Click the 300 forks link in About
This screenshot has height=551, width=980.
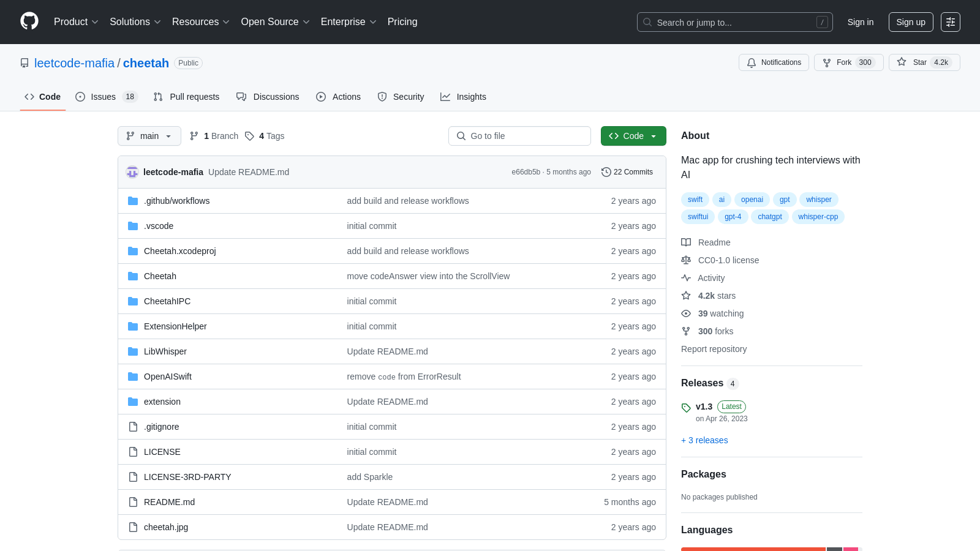[707, 331]
